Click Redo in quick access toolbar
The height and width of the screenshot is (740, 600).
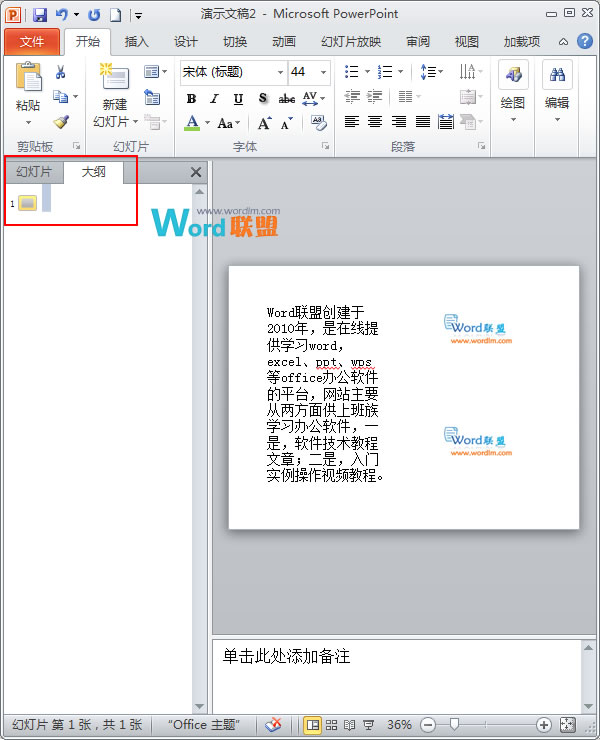coord(94,15)
